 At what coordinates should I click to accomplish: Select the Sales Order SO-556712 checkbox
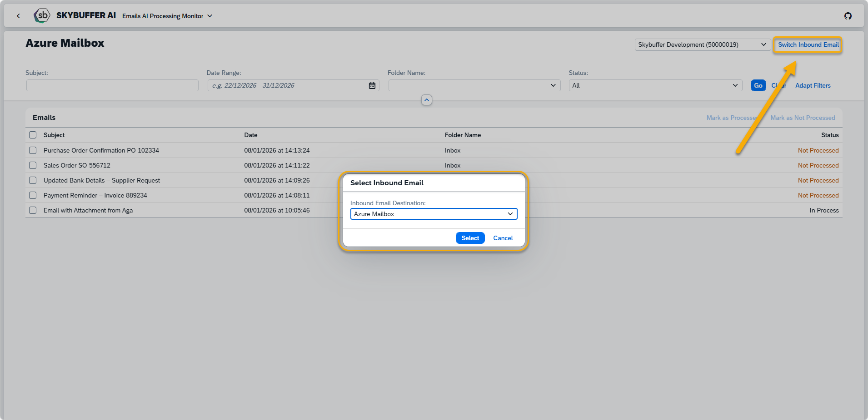pos(33,165)
